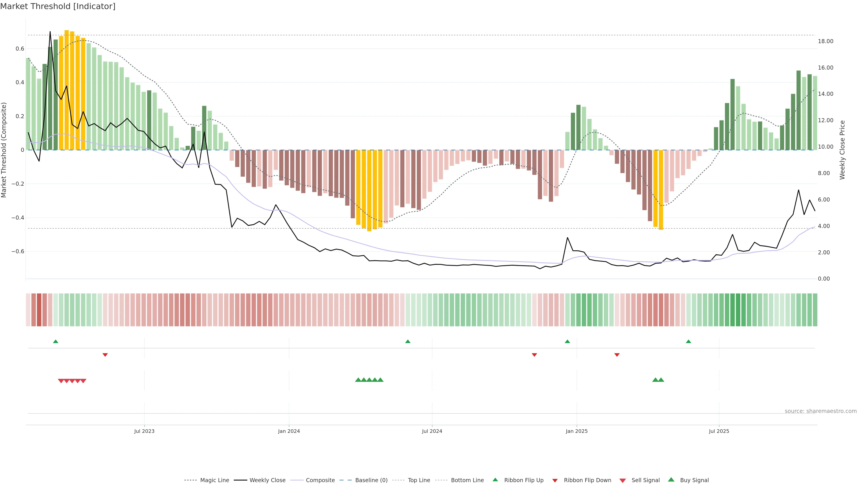Click the Market Threshold [Indicator] chart title
This screenshot has width=868, height=488.
58,6
